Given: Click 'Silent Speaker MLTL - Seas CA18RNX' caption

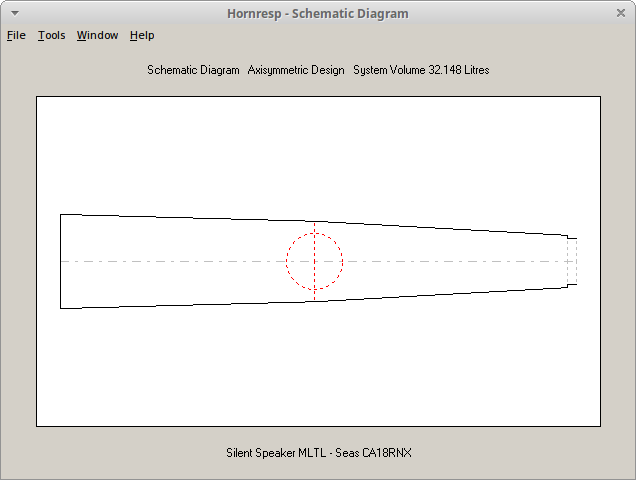Looking at the screenshot, I should pos(319,452).
